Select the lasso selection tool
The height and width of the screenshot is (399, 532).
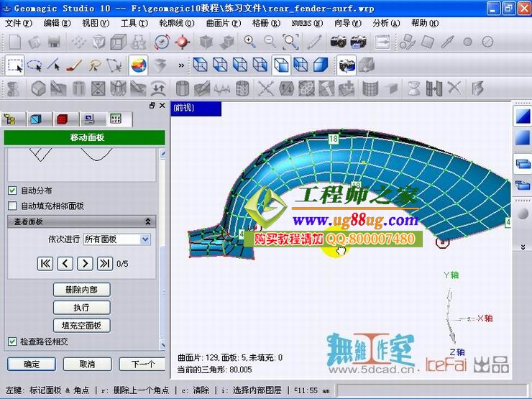[x=34, y=65]
